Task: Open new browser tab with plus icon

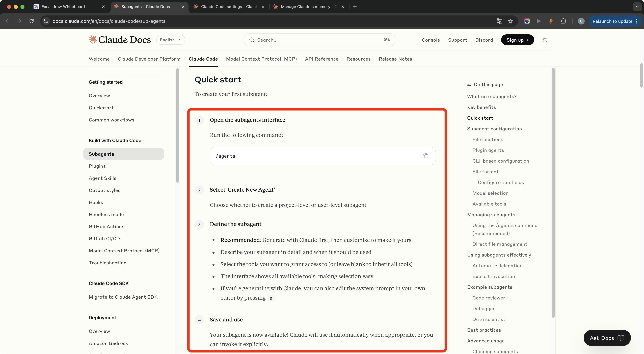Action: point(355,7)
